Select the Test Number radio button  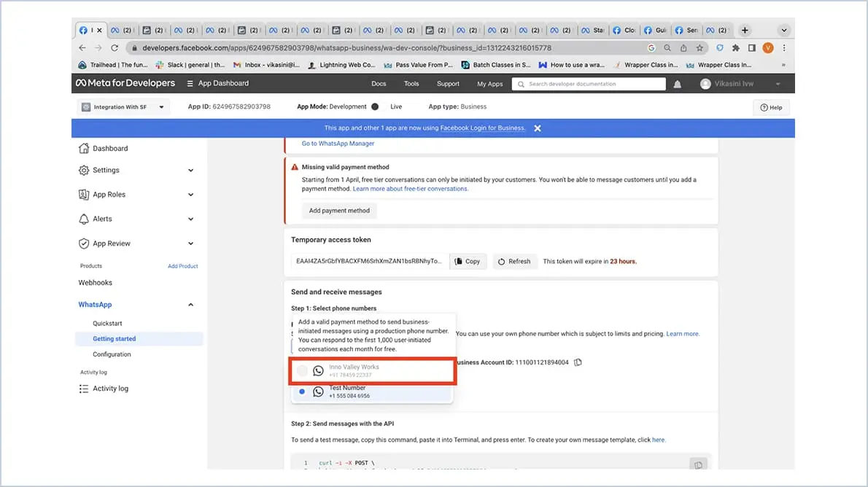(x=302, y=391)
